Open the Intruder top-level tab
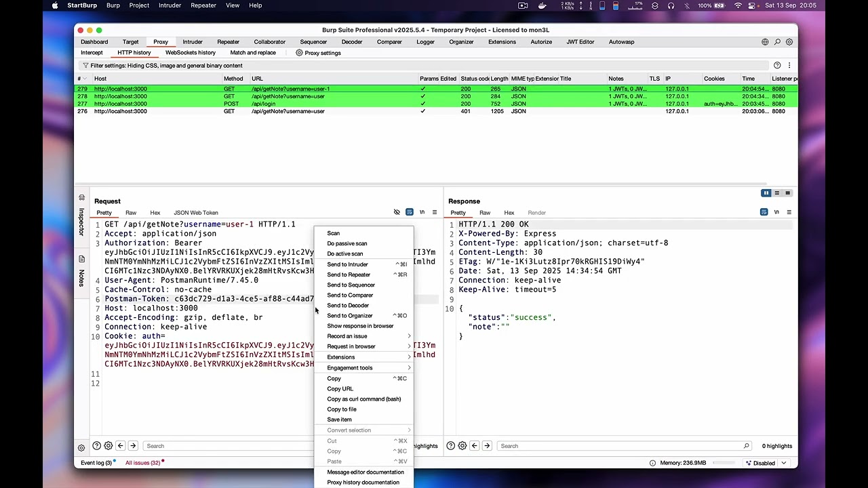The height and width of the screenshot is (488, 868). point(193,42)
